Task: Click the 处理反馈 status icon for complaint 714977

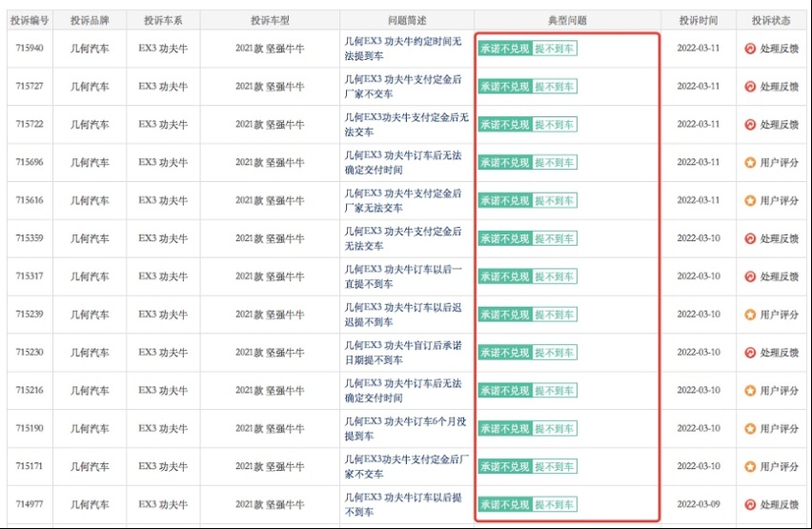Action: [750, 504]
